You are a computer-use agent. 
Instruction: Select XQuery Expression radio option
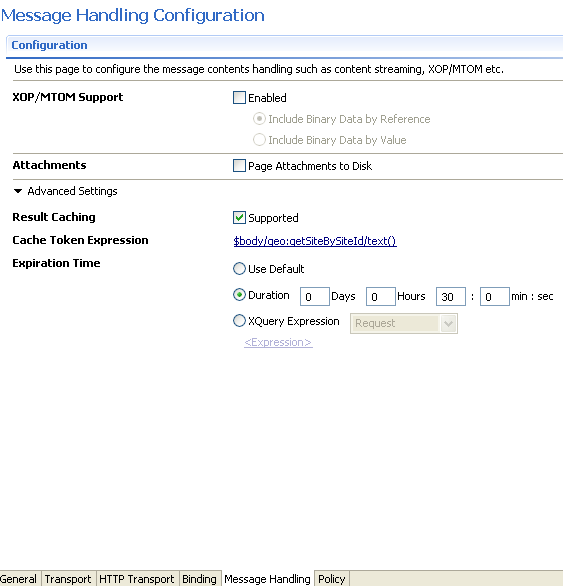[239, 321]
